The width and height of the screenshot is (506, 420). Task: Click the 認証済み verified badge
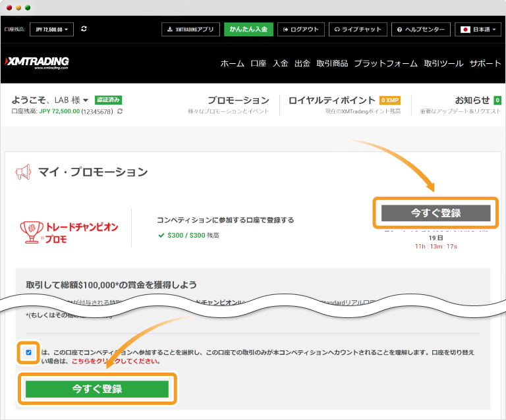tap(109, 100)
